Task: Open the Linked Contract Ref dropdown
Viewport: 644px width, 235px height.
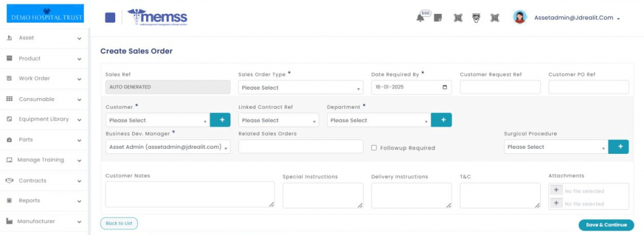Action: click(279, 120)
